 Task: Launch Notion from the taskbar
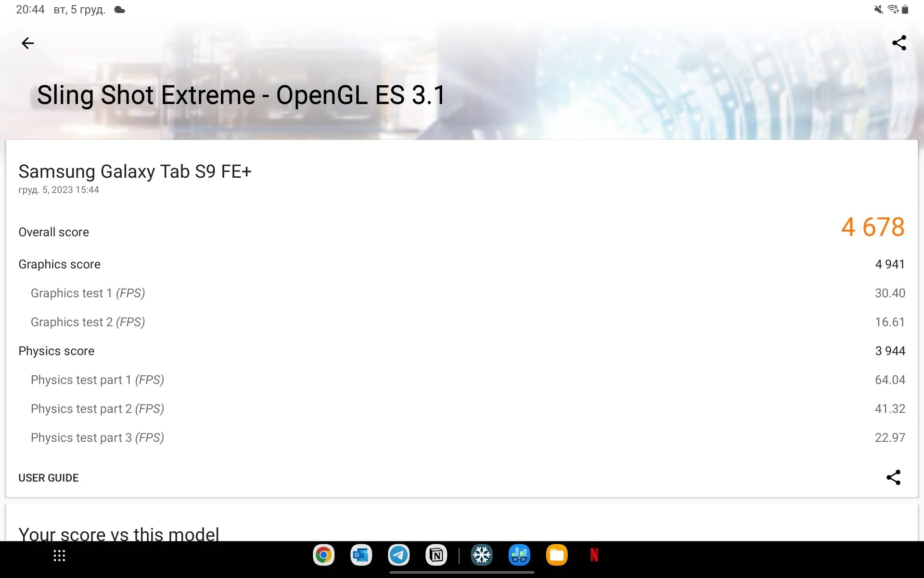[x=436, y=555]
